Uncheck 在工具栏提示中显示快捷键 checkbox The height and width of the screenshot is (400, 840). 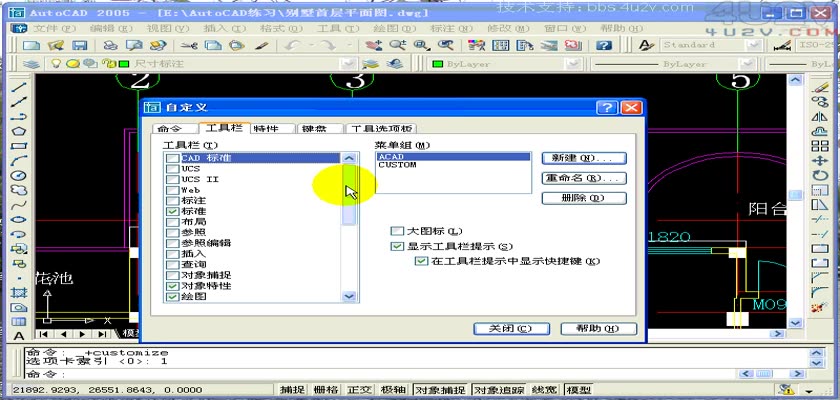coord(422,261)
